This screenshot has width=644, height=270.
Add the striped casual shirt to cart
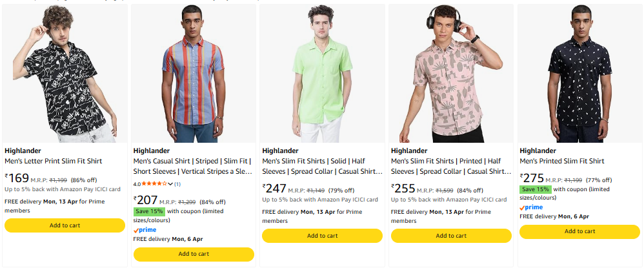[x=194, y=254]
